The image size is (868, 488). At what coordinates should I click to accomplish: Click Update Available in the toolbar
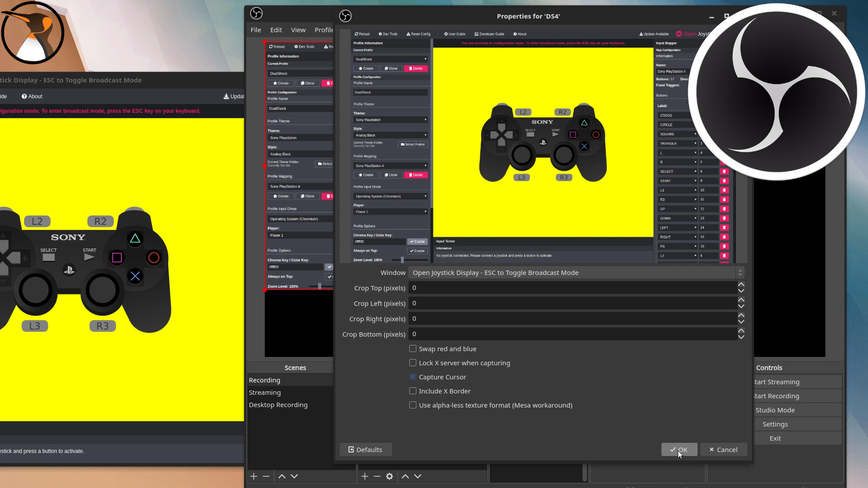pos(654,34)
